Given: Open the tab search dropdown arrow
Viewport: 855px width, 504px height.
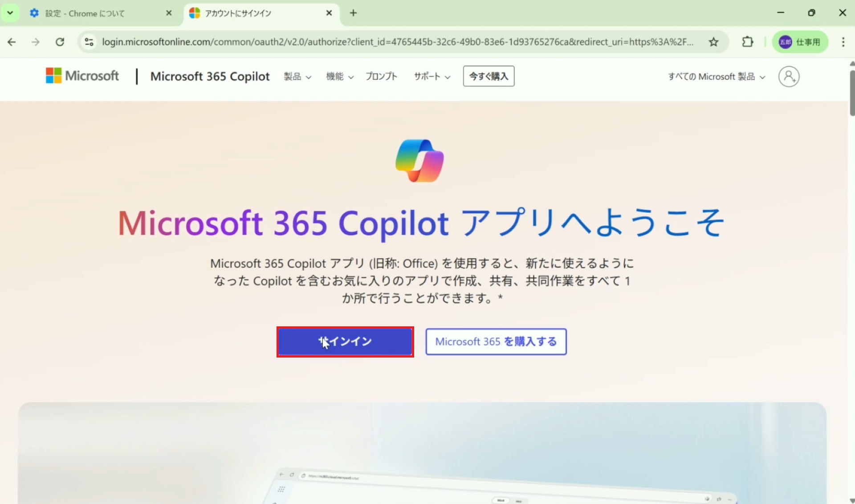Looking at the screenshot, I should [x=10, y=13].
